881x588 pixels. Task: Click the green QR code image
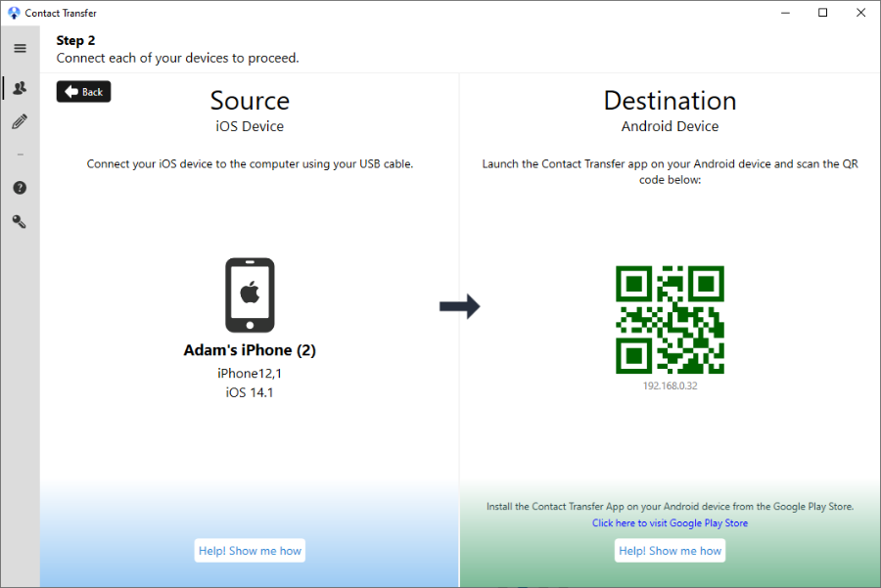(670, 319)
